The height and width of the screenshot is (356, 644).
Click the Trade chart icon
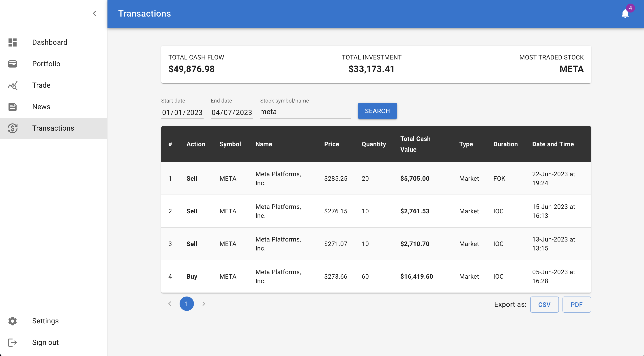[13, 85]
